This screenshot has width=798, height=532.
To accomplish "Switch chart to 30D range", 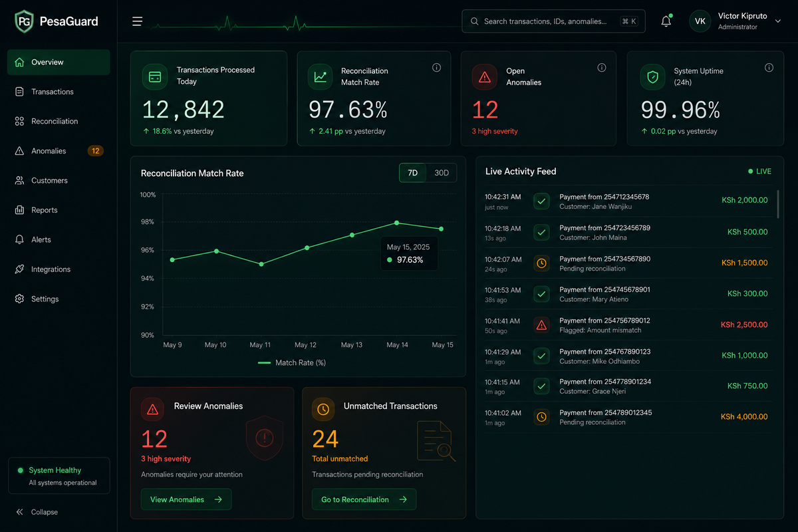I will (x=442, y=173).
